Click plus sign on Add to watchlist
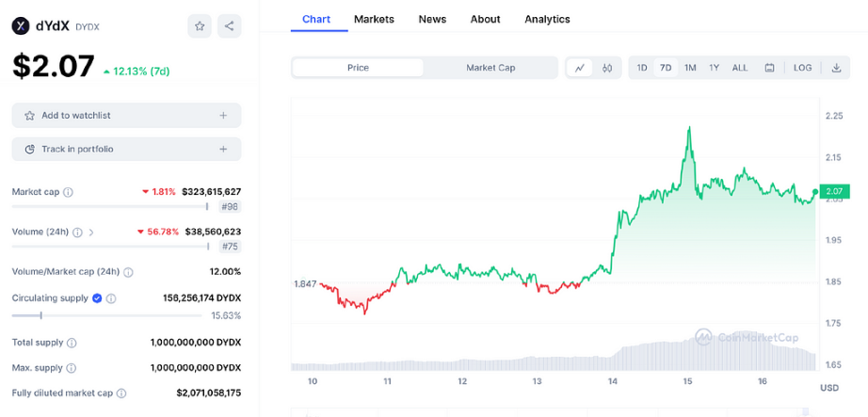Screen dimensions: 868x417 pos(223,116)
